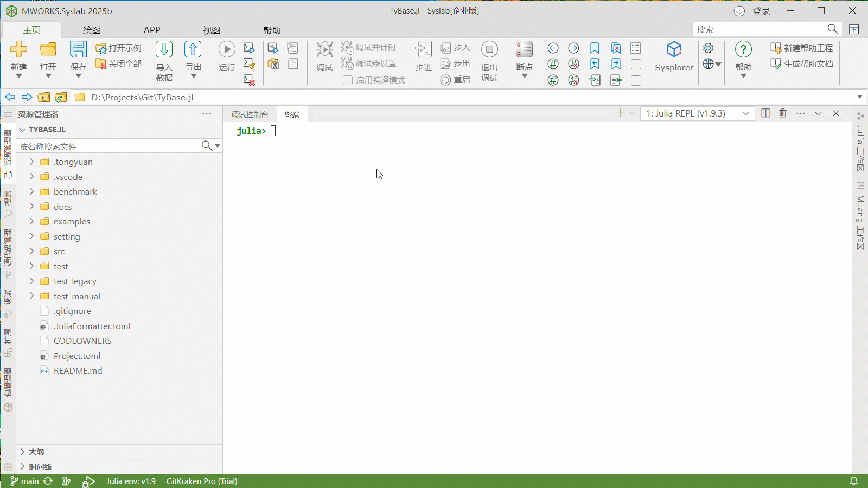This screenshot has width=868, height=488.
Task: Click the 重启 restart button
Action: pos(455,80)
